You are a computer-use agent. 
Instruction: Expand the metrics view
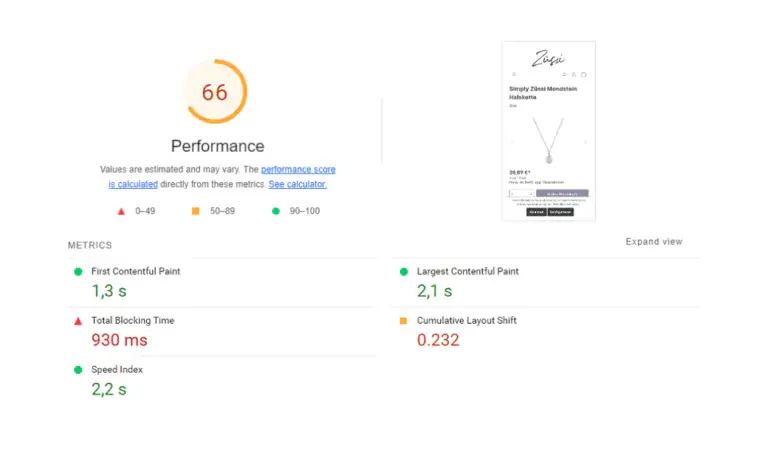[654, 242]
